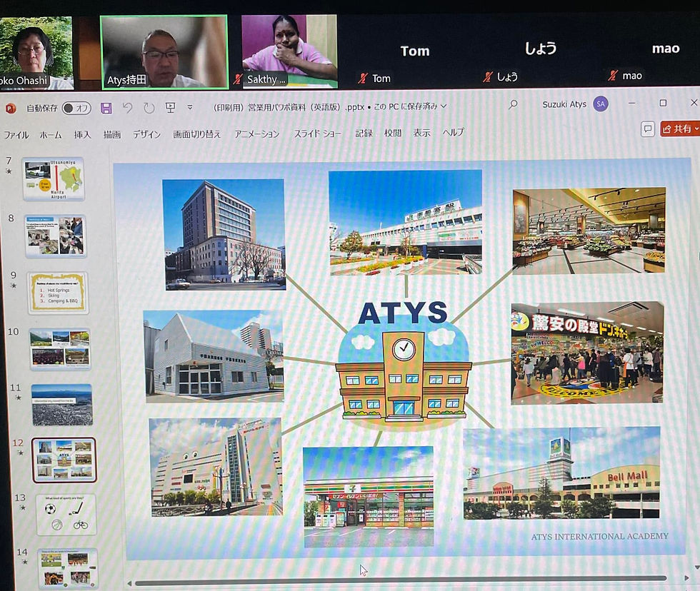Start slideshow from beginning icon
The height and width of the screenshot is (591, 700).
click(x=170, y=108)
